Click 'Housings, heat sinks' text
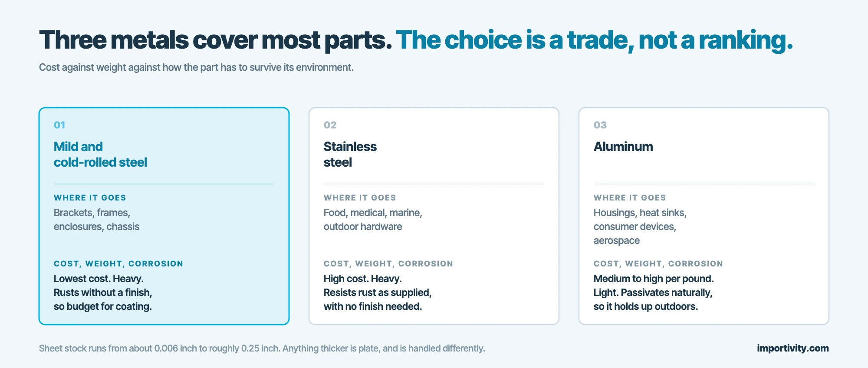This screenshot has width=868, height=368. coord(640,213)
